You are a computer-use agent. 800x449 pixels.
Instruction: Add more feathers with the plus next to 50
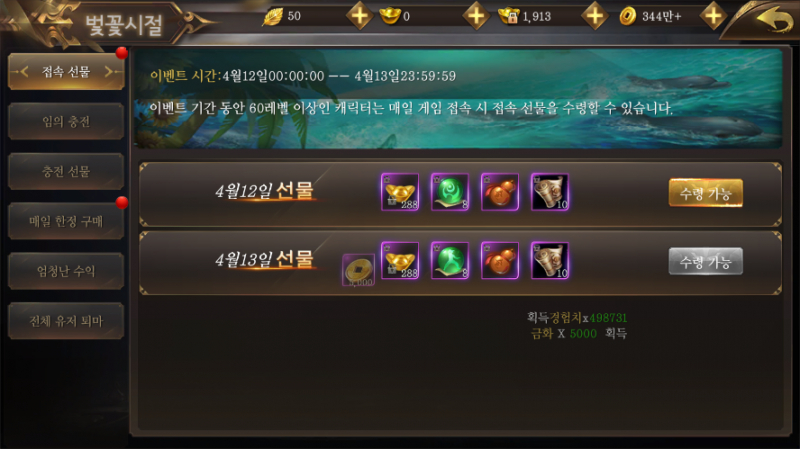(360, 16)
